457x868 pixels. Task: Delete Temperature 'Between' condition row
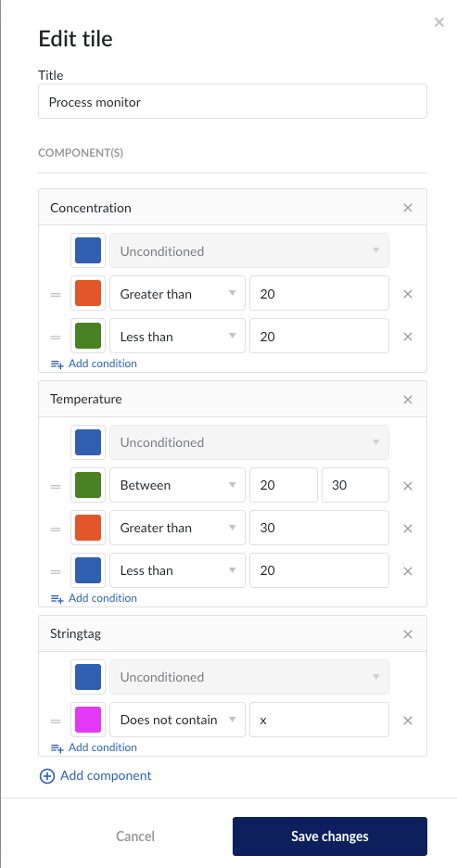pos(408,486)
